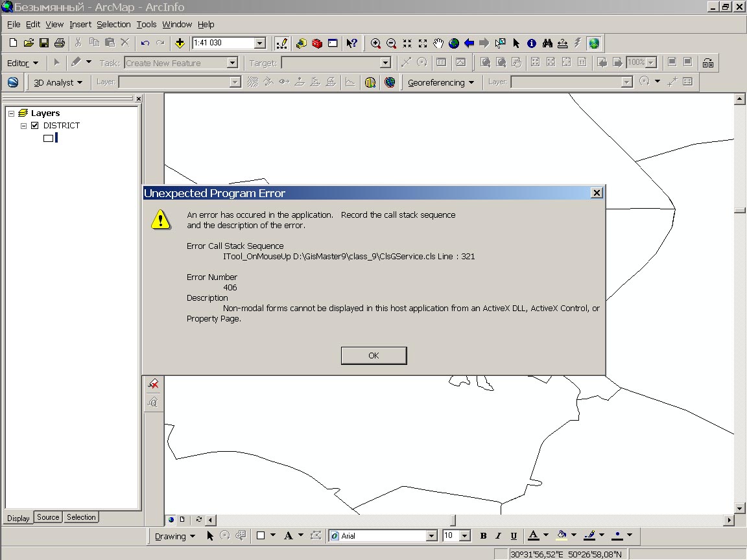
Task: Click the Add Data button
Action: coord(180,43)
